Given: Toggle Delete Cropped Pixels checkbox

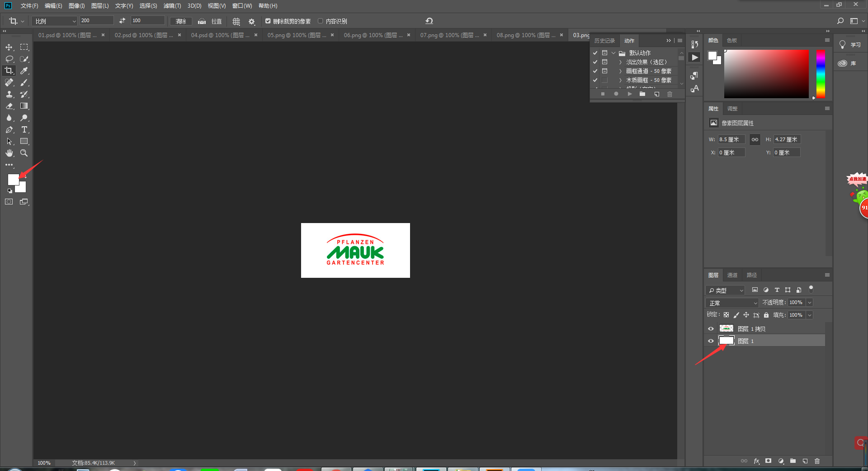Looking at the screenshot, I should [x=268, y=21].
